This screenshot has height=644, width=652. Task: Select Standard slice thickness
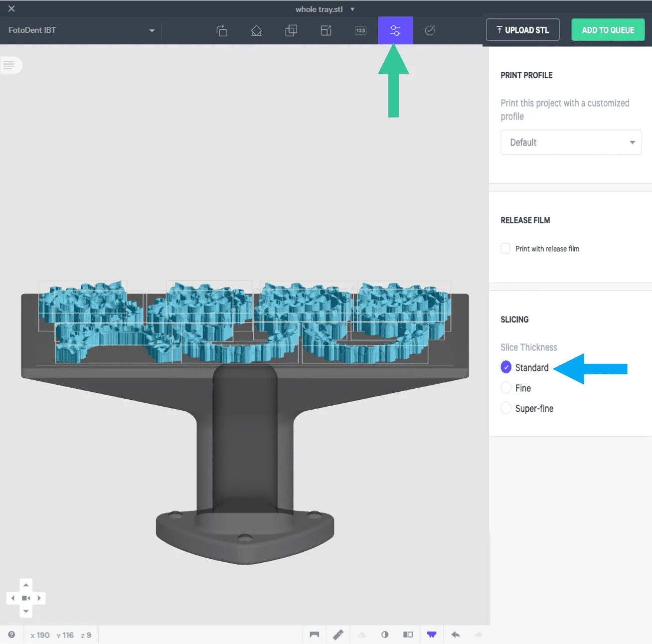(x=506, y=367)
